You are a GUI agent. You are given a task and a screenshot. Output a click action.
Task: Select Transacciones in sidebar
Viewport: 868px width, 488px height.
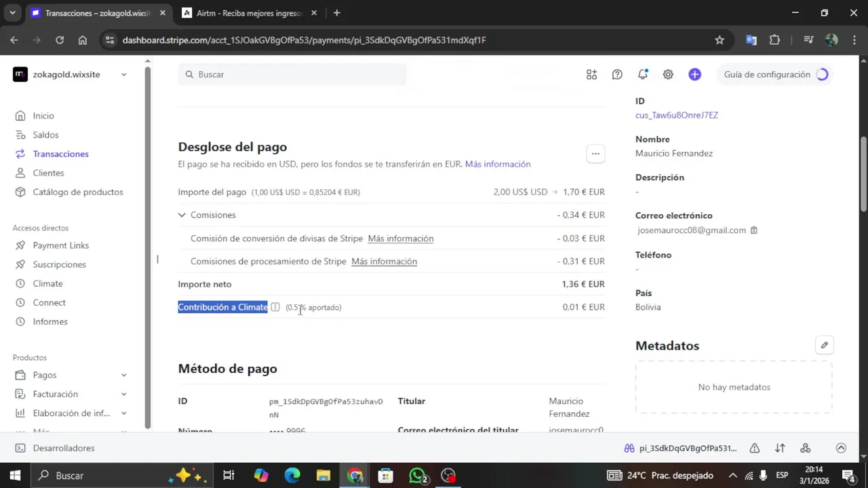[60, 154]
